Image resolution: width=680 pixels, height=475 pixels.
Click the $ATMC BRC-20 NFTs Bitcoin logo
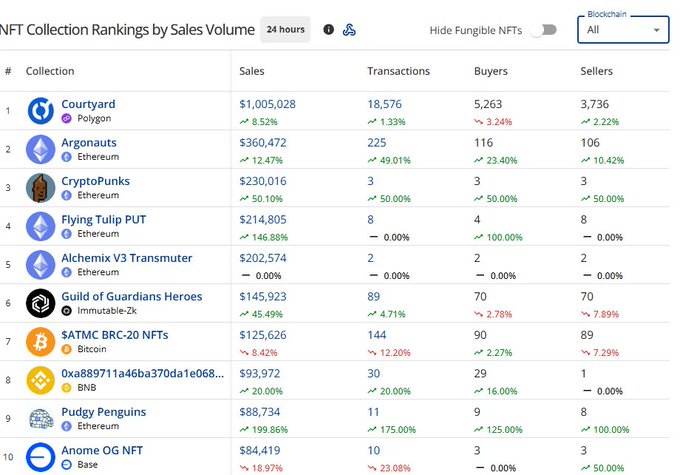tap(40, 342)
